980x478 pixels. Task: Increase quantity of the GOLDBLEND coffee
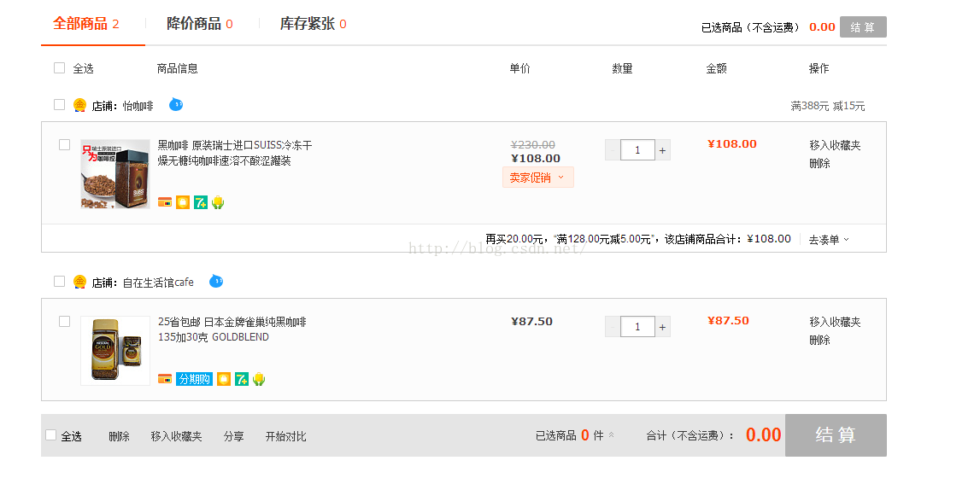click(663, 327)
